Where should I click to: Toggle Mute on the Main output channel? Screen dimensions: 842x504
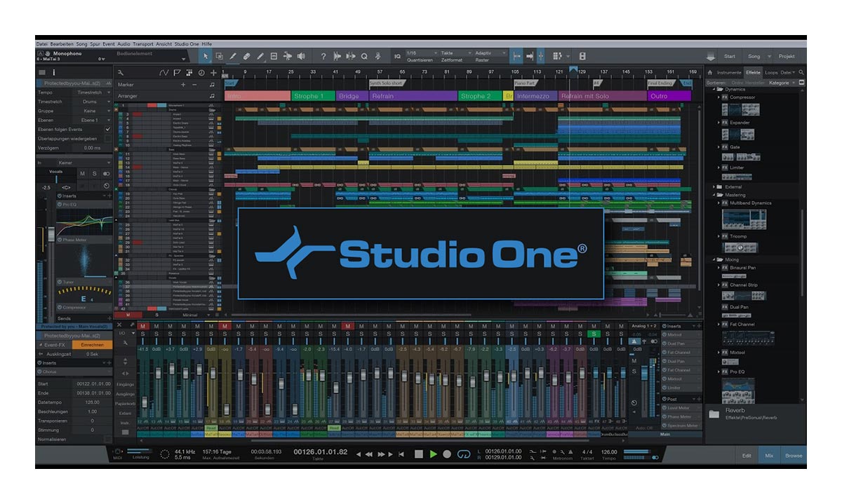point(634,360)
